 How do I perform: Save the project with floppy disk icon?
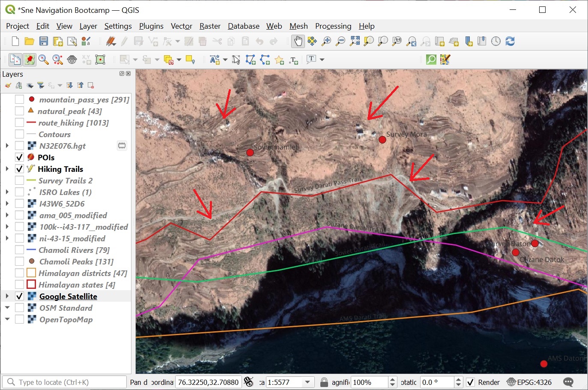[x=44, y=41]
